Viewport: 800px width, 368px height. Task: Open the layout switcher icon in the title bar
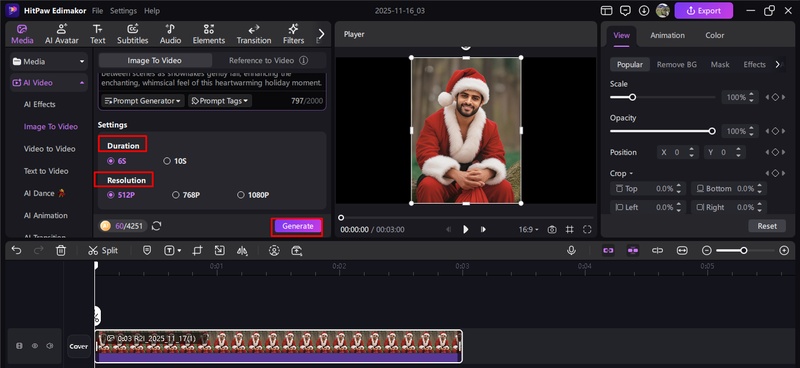click(x=606, y=11)
